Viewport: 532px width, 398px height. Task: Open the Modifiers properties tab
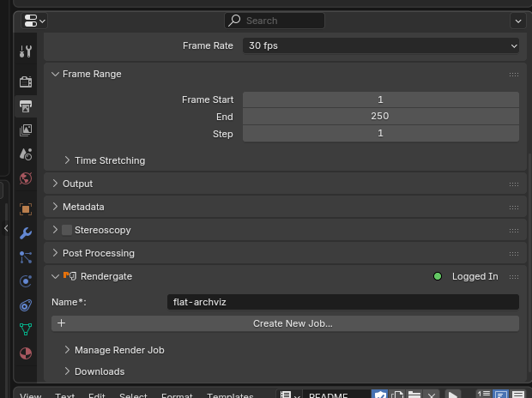[x=26, y=233]
